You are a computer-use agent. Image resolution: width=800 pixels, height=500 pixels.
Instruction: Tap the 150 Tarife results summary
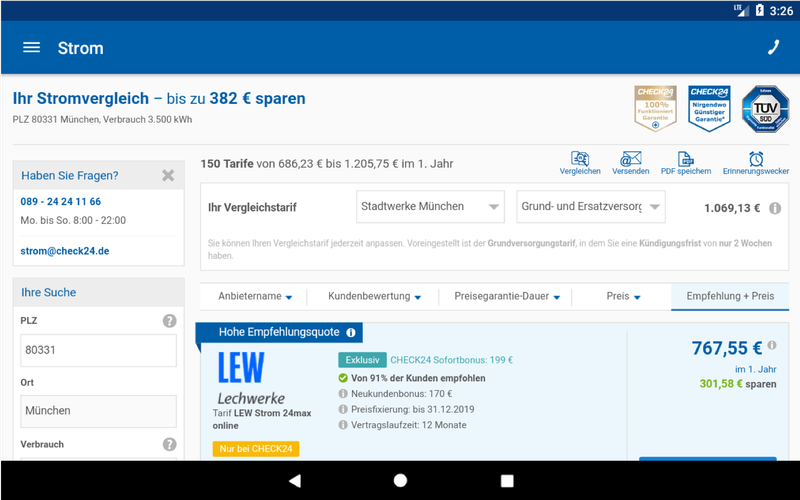tap(327, 164)
